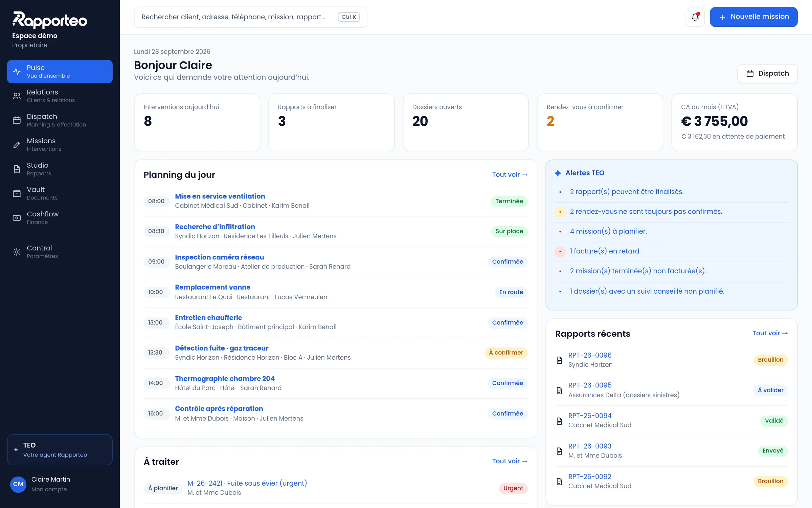
Task: Open Tout voir link in À traiter
Action: tap(510, 461)
